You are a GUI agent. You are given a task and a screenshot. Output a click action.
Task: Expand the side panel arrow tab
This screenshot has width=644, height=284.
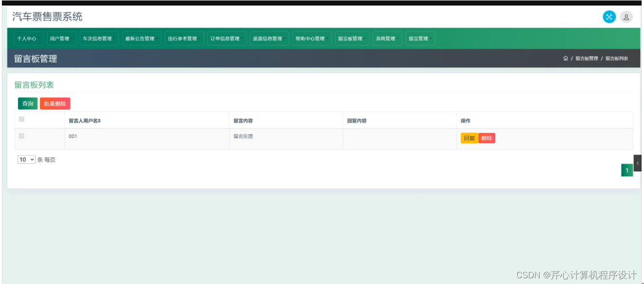tap(637, 163)
